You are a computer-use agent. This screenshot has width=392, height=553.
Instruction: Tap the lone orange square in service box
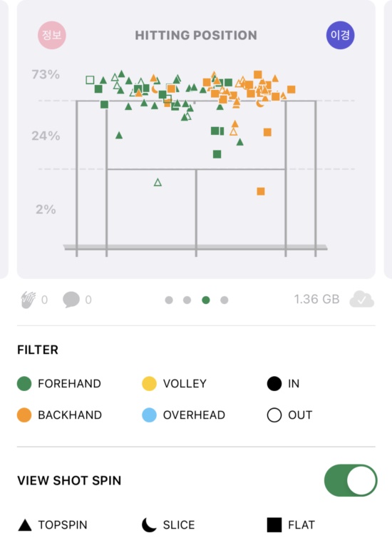point(261,191)
